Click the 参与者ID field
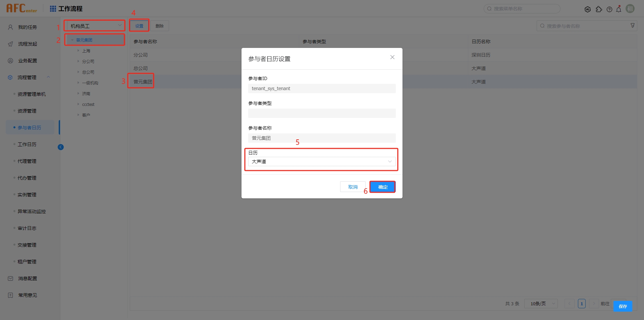 point(322,88)
